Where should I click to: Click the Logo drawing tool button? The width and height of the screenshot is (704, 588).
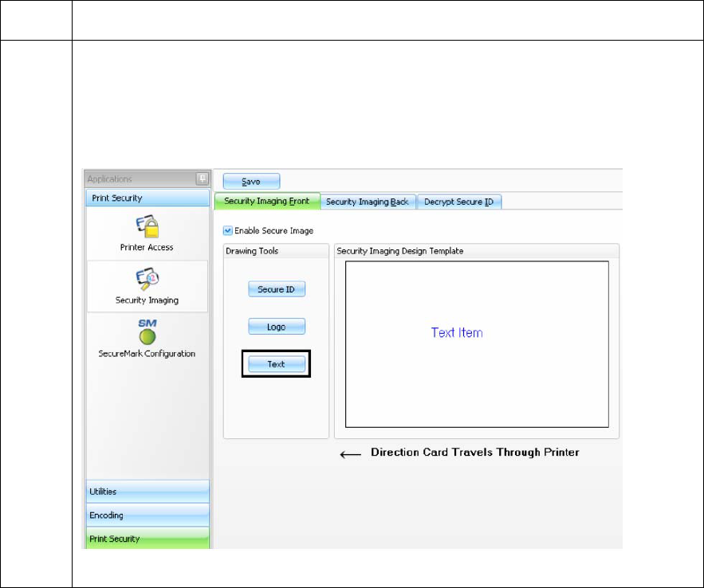click(277, 327)
